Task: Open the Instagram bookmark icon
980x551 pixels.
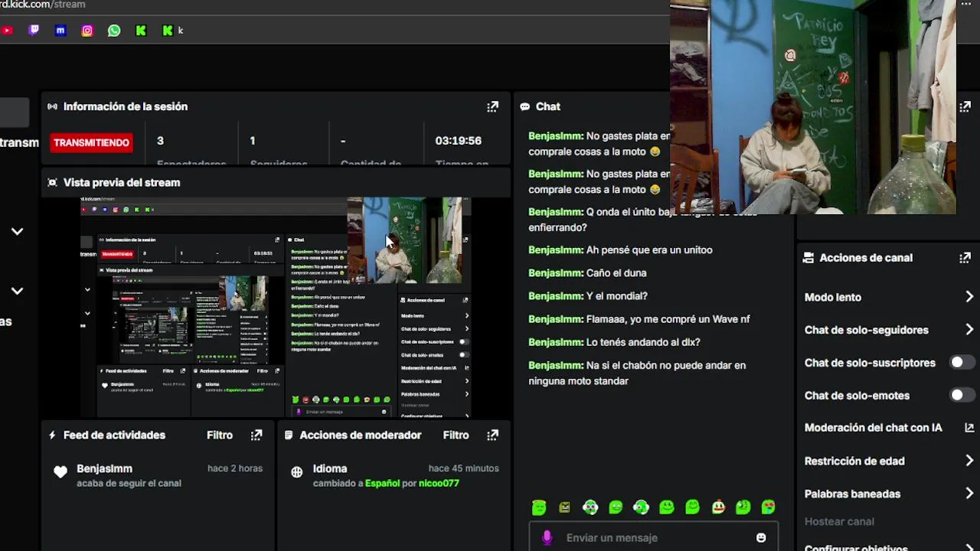Action: [87, 31]
